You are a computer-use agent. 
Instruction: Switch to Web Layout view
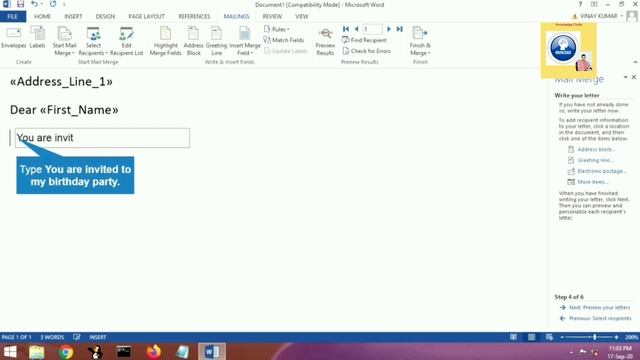coord(549,337)
